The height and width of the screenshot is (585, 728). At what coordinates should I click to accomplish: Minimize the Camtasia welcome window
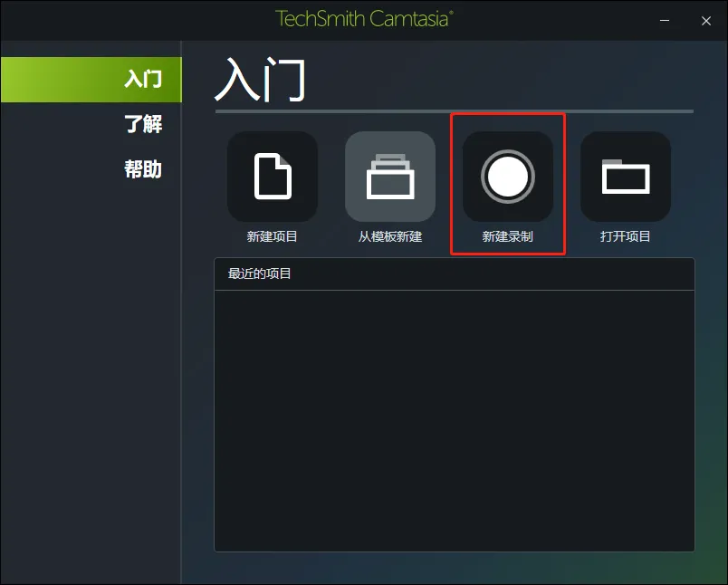point(665,21)
